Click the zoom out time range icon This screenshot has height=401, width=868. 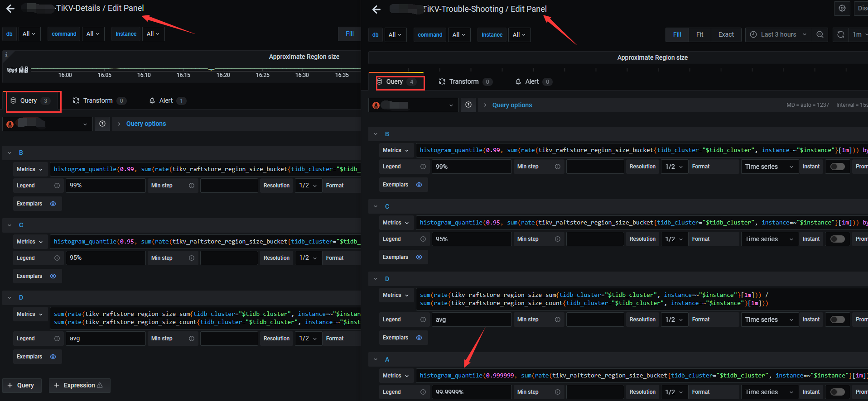[x=820, y=34]
